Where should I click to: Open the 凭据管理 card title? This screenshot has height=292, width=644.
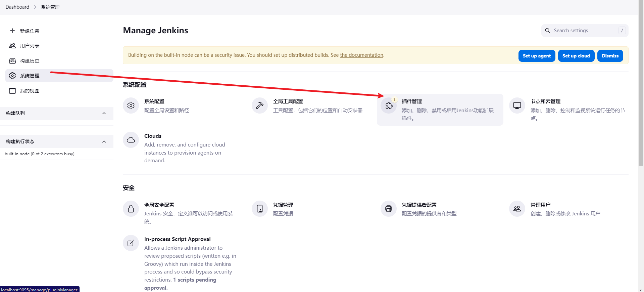(283, 205)
